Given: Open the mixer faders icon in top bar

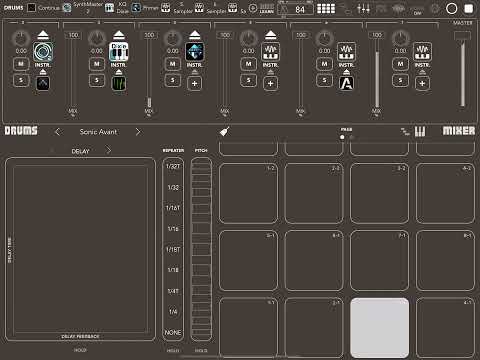Looking at the screenshot, I should 363,8.
